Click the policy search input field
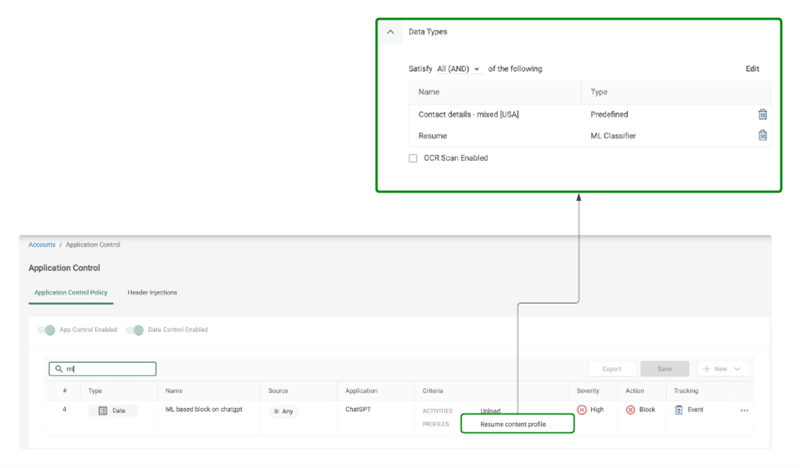Screen dimensions: 800x468 pos(103,368)
